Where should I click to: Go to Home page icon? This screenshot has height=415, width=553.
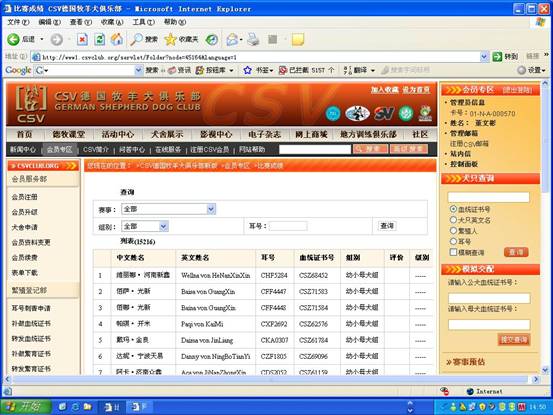click(x=117, y=39)
